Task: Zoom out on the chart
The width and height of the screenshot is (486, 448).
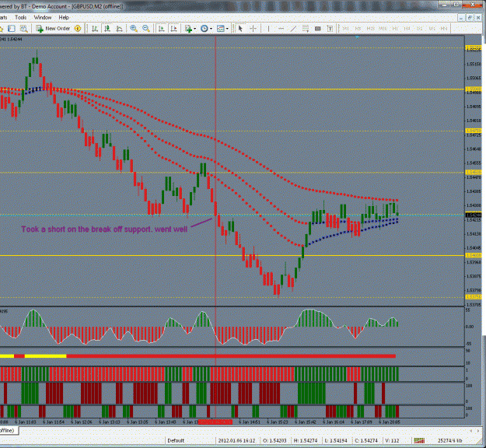Action: click(x=146, y=29)
